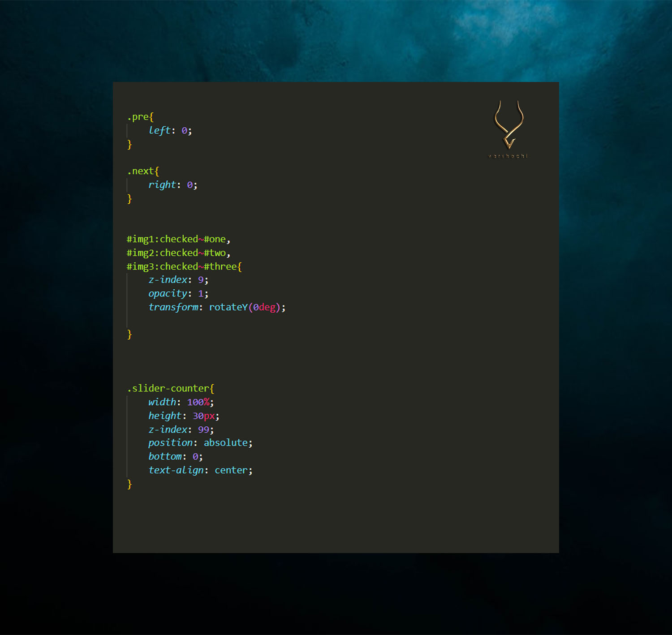This screenshot has height=635, width=672.
Task: Select the .next selector name
Action: click(142, 171)
